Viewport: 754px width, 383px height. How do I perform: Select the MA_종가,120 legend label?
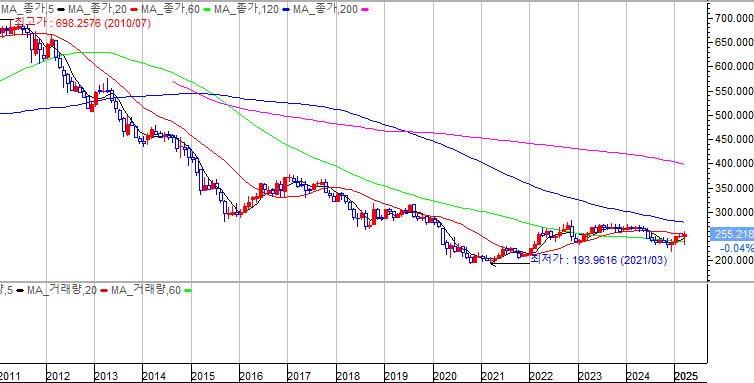tap(246, 9)
